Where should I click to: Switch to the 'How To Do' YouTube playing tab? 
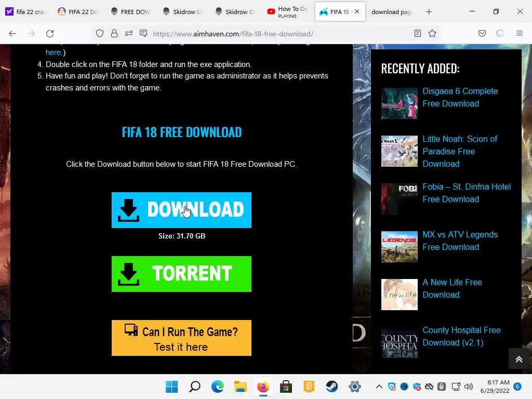tap(287, 12)
